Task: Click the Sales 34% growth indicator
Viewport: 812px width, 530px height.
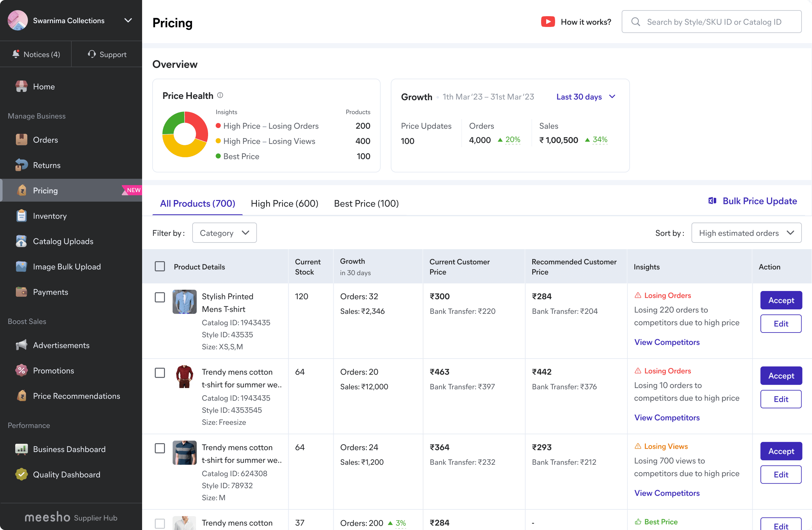Action: point(596,140)
